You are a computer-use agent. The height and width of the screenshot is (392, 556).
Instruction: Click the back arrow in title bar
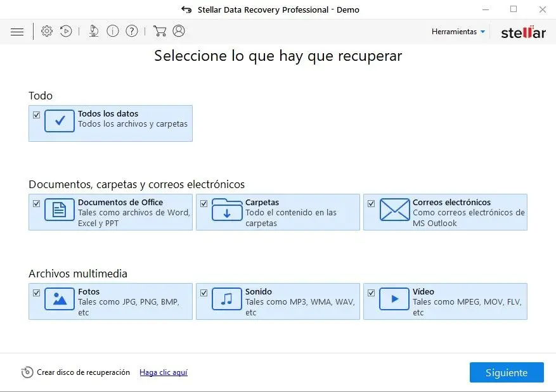pos(186,9)
